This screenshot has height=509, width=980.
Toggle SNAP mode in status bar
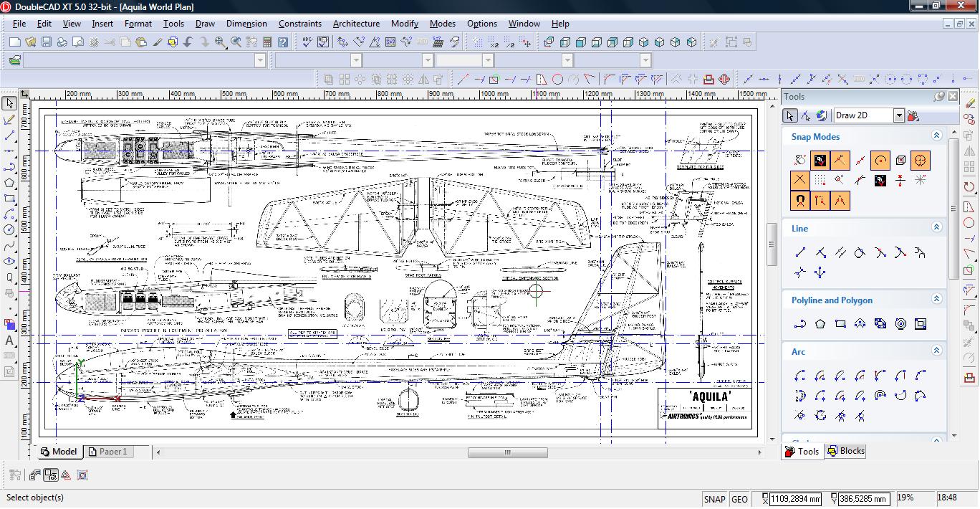714,499
